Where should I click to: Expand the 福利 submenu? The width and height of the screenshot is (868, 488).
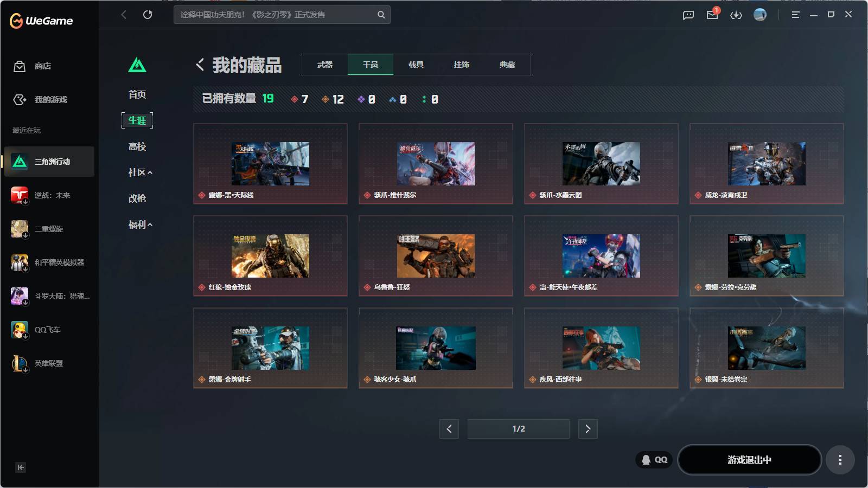click(x=141, y=224)
